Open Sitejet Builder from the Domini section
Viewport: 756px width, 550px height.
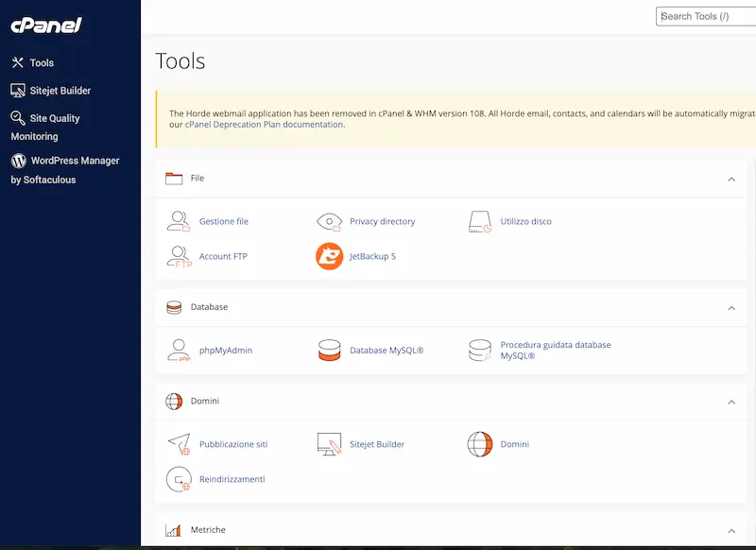tap(375, 444)
